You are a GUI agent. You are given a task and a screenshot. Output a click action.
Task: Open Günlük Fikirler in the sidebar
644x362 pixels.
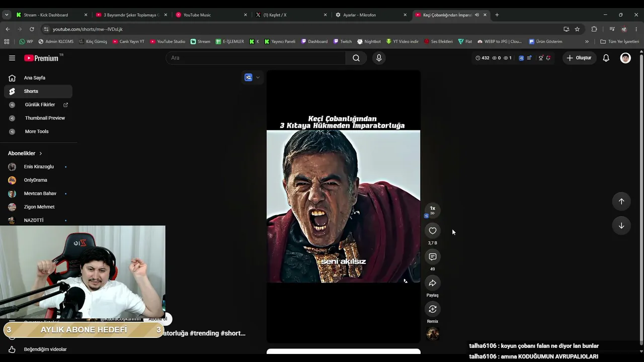[x=38, y=105]
